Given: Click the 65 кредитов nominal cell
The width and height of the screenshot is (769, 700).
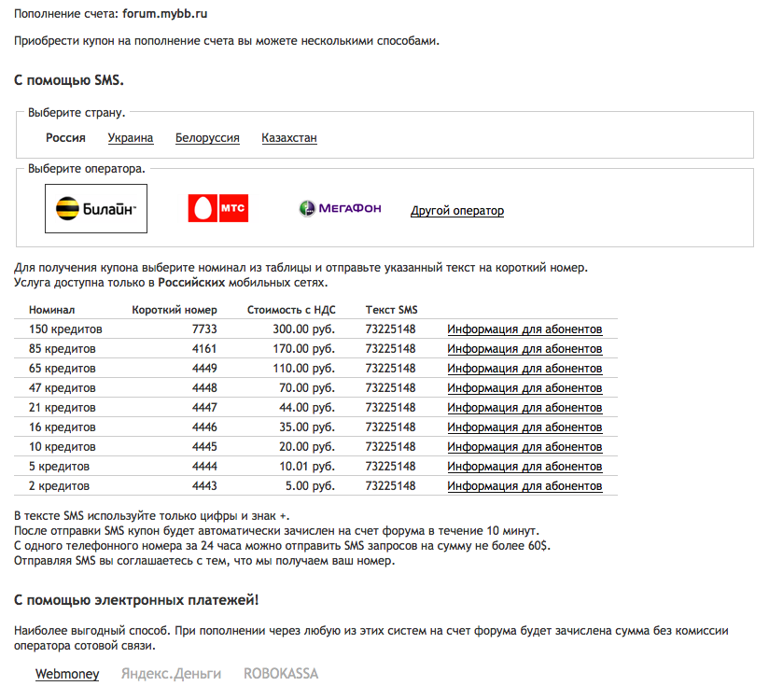Looking at the screenshot, I should [x=63, y=369].
